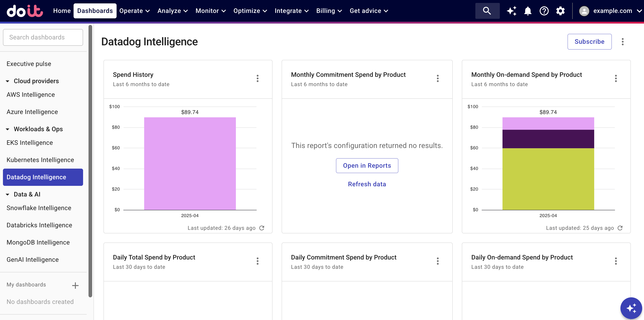Screen dimensions: 644x320
Task: Collapse the Cloud providers section
Action: click(x=7, y=81)
